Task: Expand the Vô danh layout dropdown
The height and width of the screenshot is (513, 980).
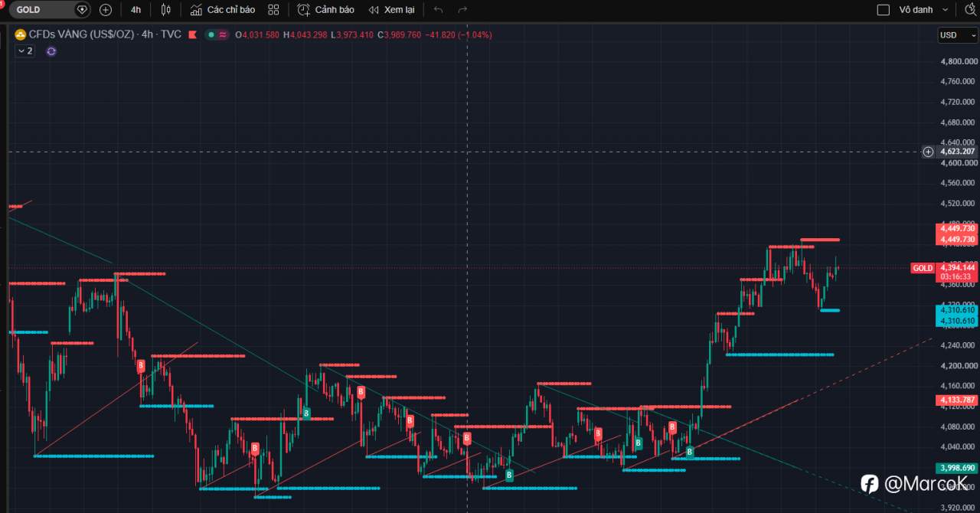Action: pos(923,10)
